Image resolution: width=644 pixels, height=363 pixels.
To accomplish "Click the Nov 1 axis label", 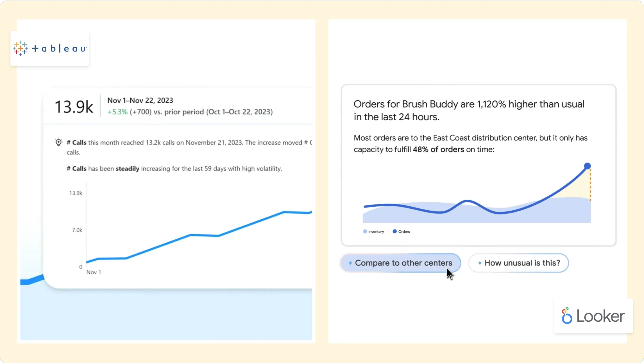I will pos(94,272).
